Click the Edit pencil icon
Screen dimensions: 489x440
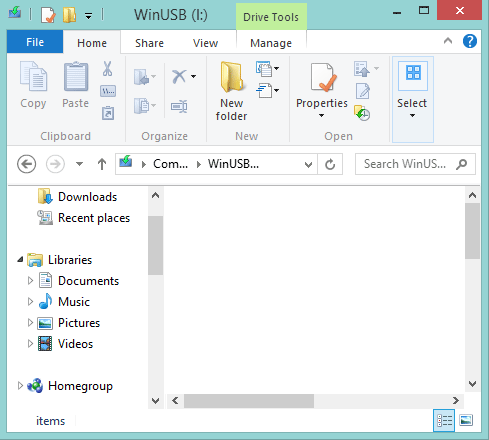[x=363, y=91]
